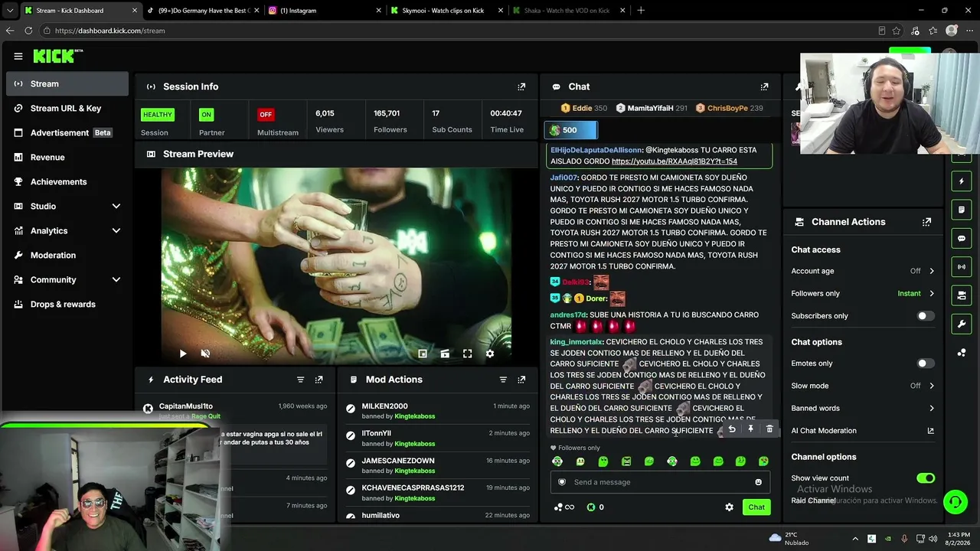
Task: Go to Stream in the sidebar
Action: click(x=67, y=84)
